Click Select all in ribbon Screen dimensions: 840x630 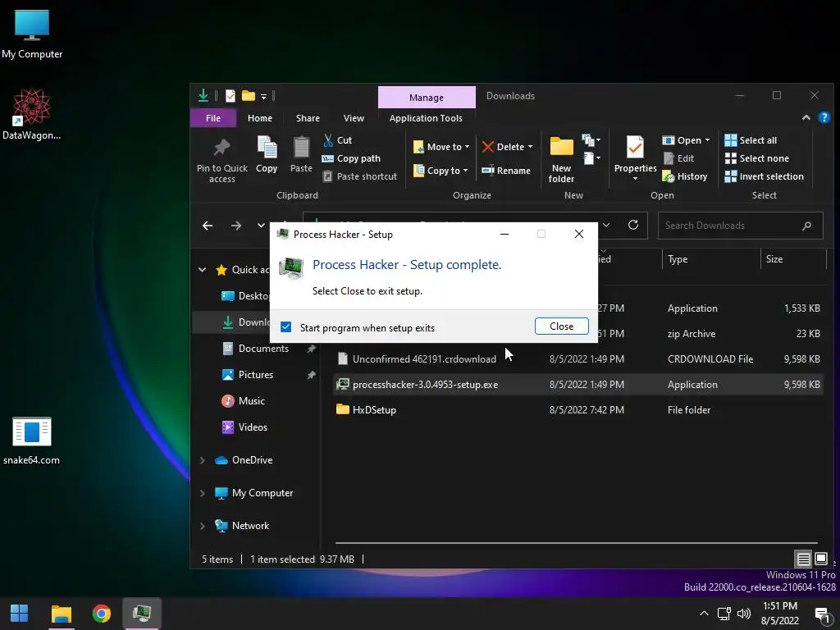tap(751, 140)
